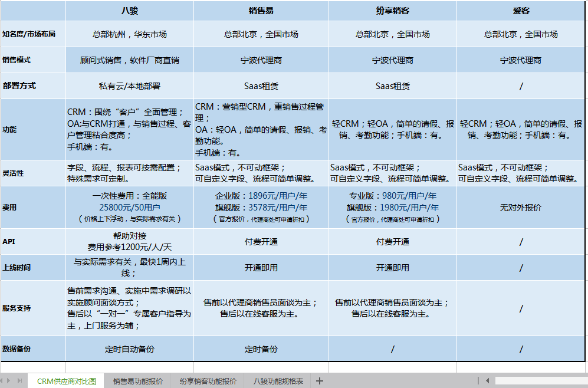Select 纷享销客's 售前以代理商销售员面谈为主 cell

point(393,308)
